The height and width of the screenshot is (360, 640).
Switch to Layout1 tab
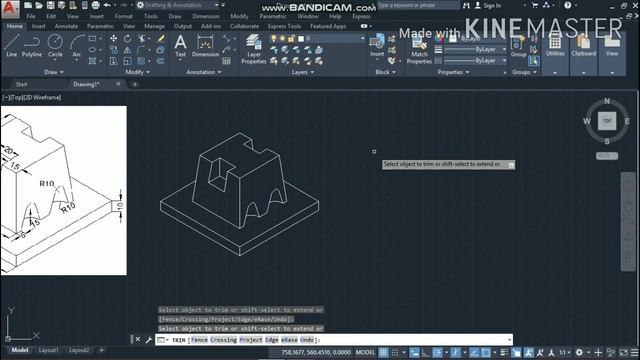tap(49, 350)
